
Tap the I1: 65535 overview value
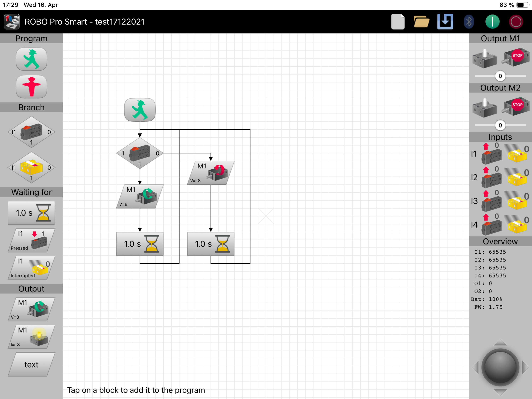[490, 252]
